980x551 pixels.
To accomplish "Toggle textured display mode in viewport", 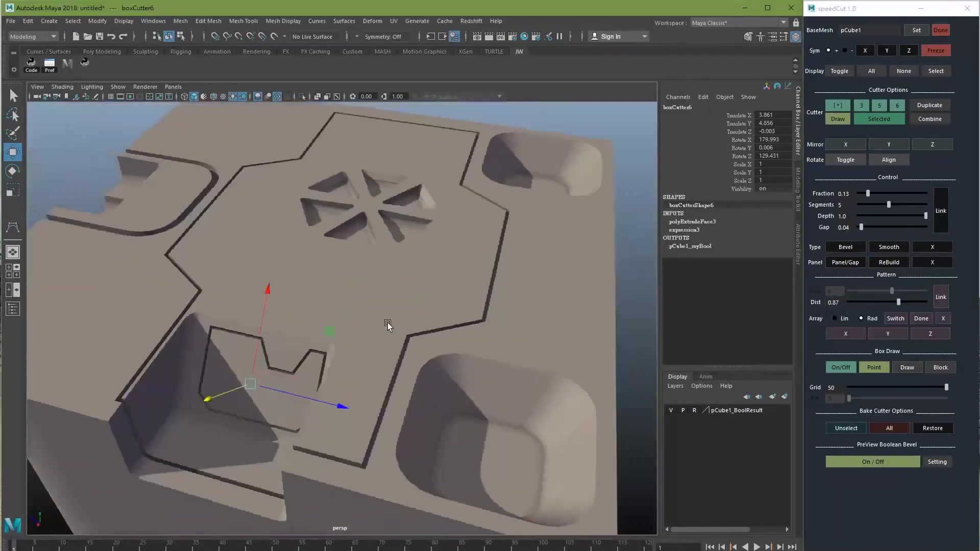I will click(213, 96).
